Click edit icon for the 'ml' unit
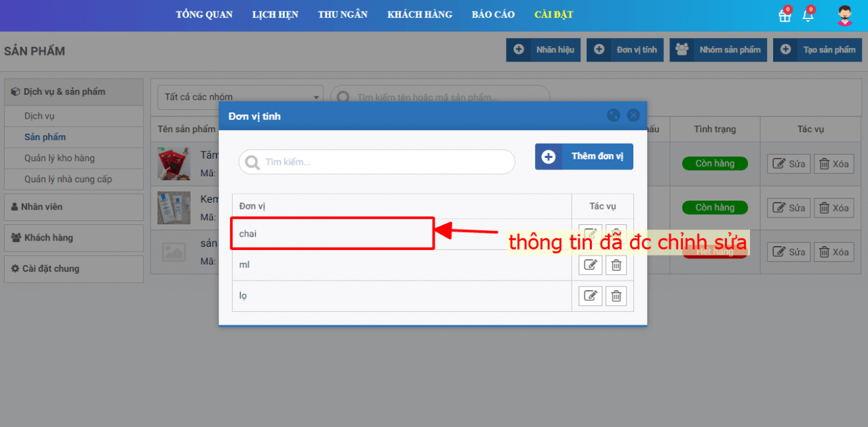This screenshot has width=868, height=427. click(x=590, y=265)
